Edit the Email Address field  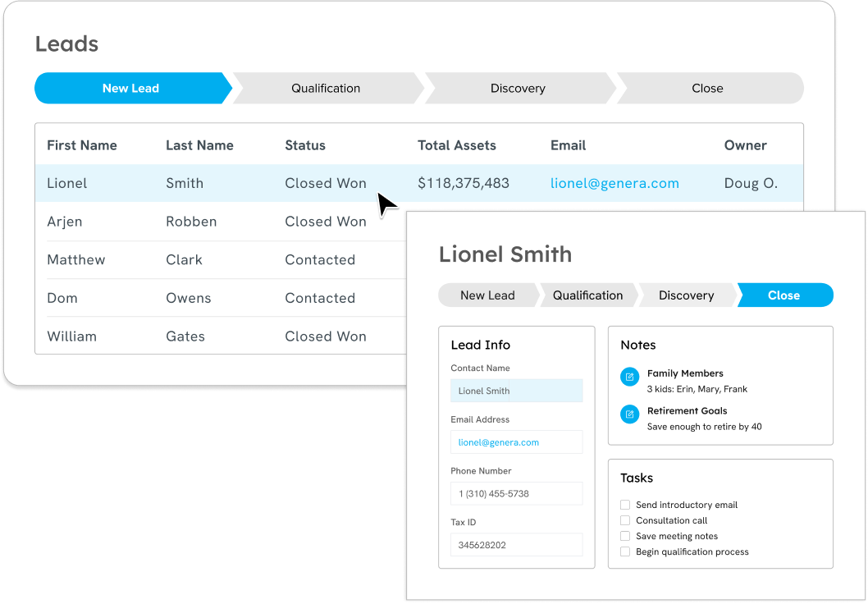516,442
